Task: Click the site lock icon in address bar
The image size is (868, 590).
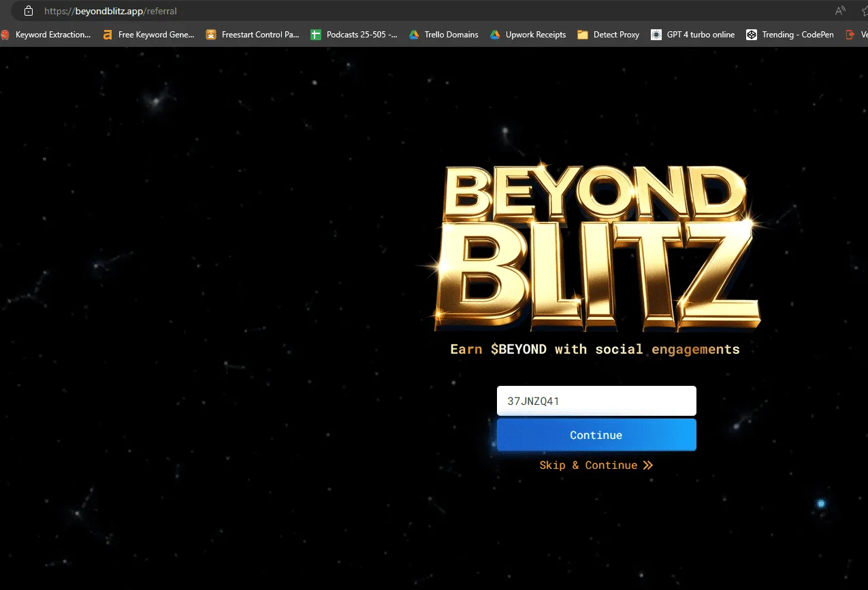Action: [28, 11]
